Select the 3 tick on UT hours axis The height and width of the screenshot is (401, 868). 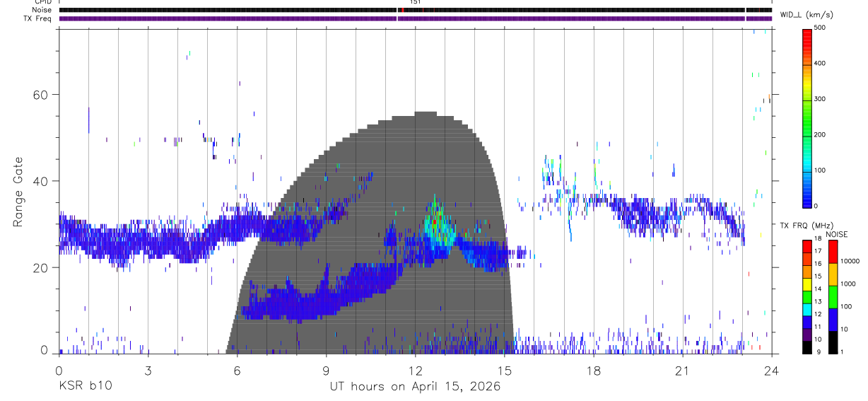pos(148,371)
